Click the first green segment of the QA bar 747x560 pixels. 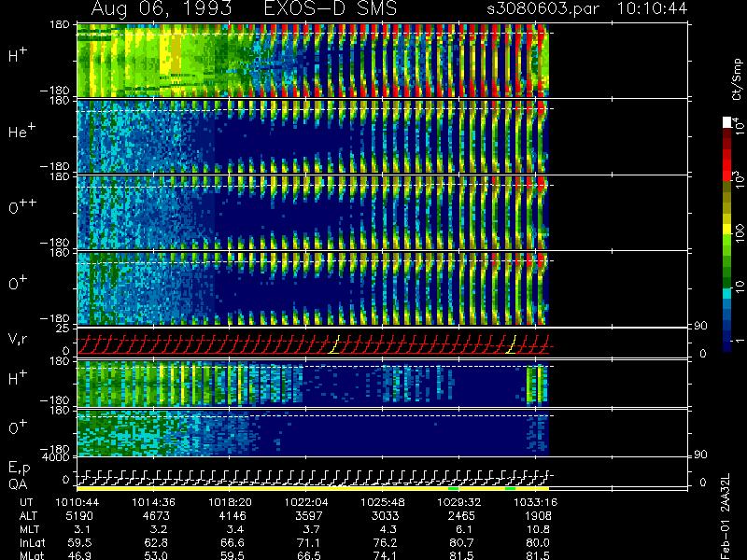[454, 488]
